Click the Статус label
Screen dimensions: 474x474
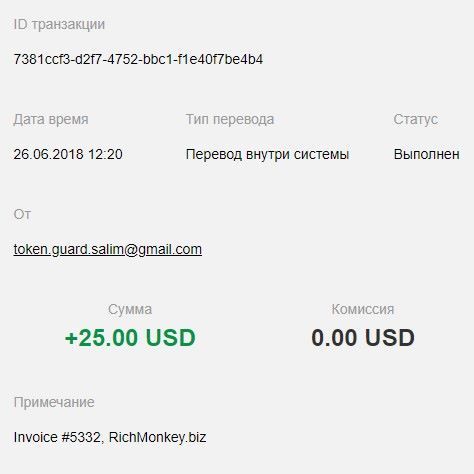tap(416, 119)
